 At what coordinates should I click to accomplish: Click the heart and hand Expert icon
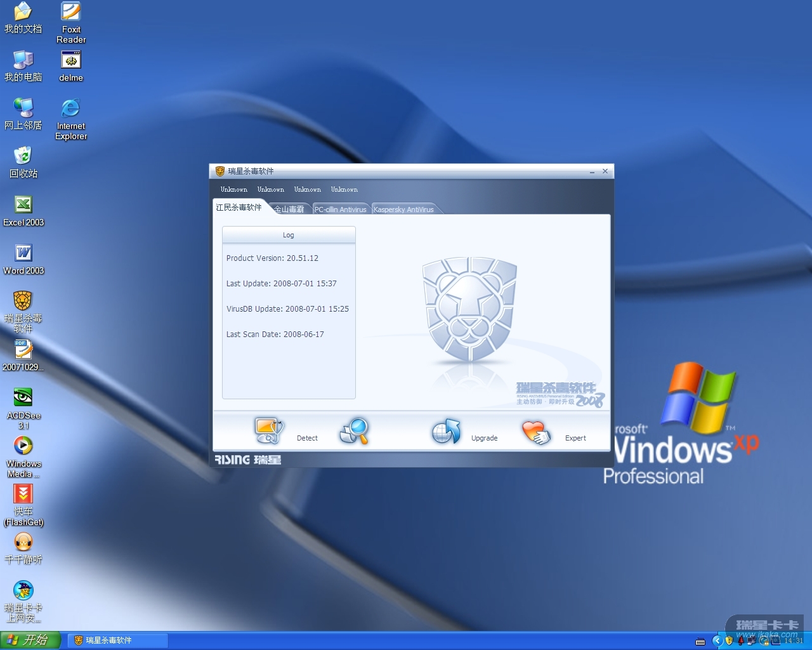pyautogui.click(x=536, y=432)
